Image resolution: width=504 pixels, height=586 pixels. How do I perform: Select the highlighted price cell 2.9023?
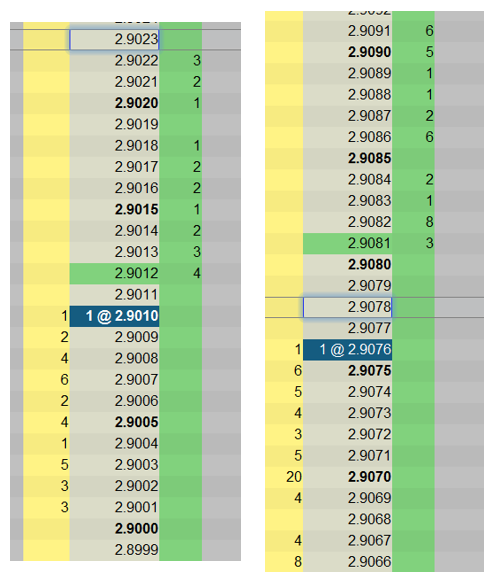(114, 39)
